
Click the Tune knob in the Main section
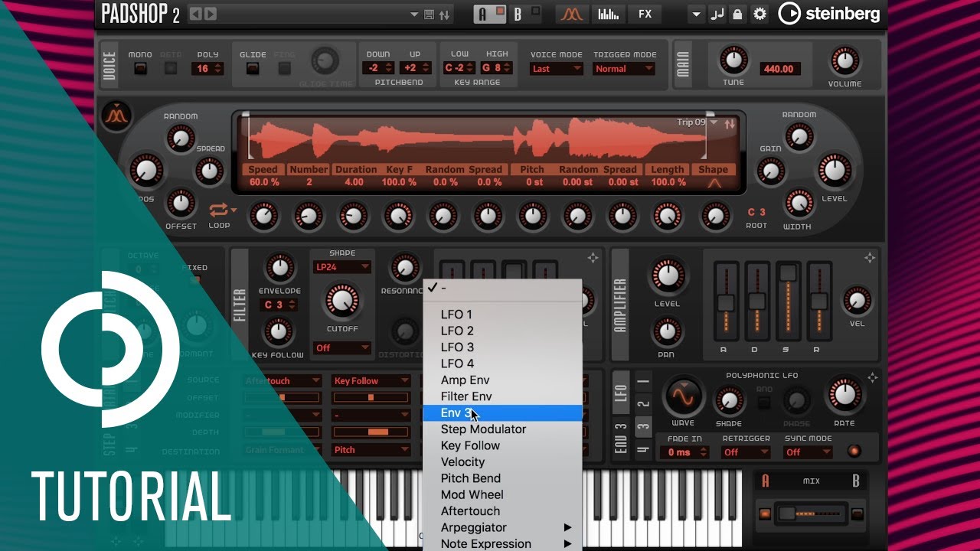tap(733, 60)
